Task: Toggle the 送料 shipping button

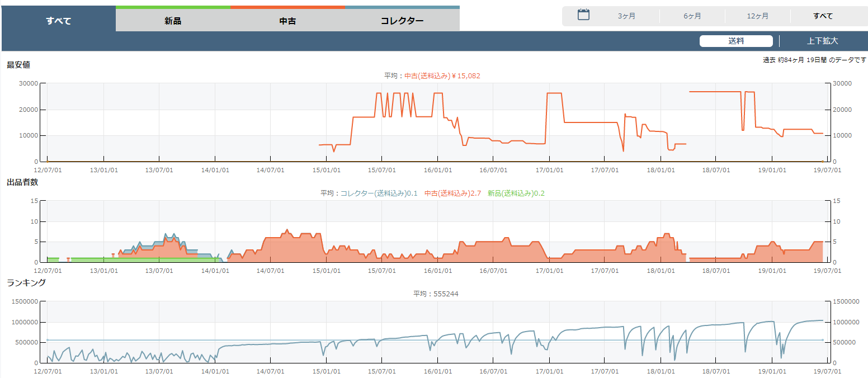Action: 735,41
